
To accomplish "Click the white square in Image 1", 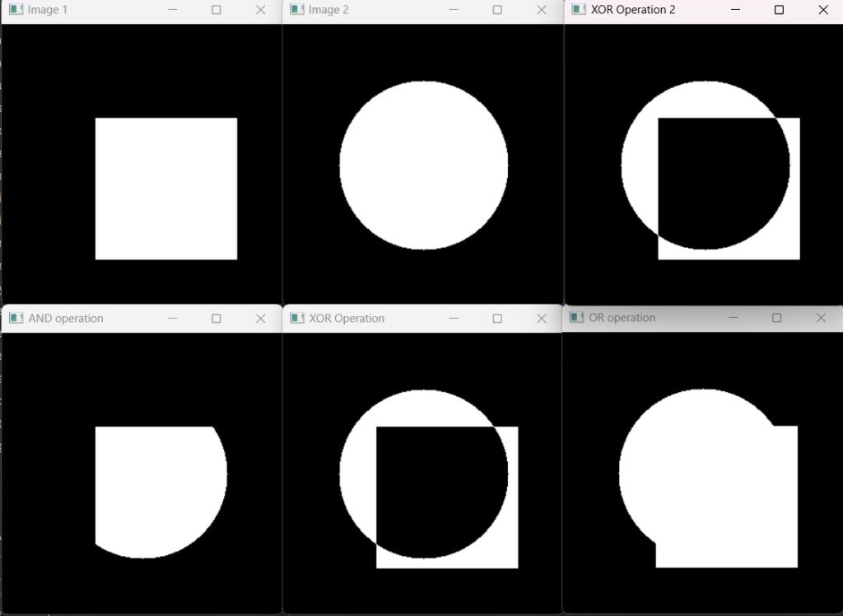I will tap(166, 189).
